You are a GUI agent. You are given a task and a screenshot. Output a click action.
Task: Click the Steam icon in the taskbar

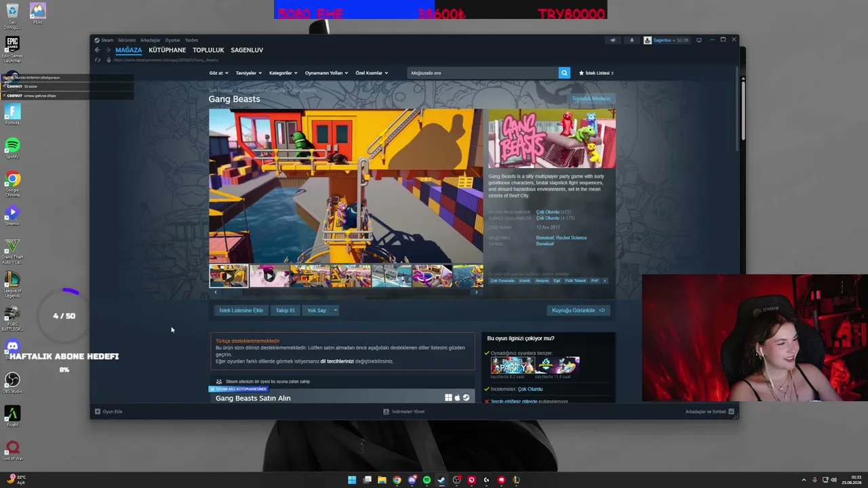441,480
